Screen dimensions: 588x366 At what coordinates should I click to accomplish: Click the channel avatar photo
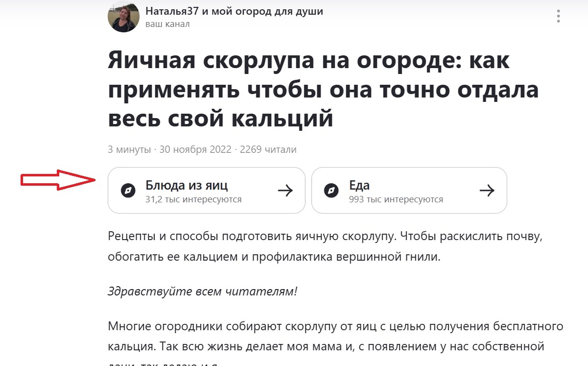coord(123,16)
